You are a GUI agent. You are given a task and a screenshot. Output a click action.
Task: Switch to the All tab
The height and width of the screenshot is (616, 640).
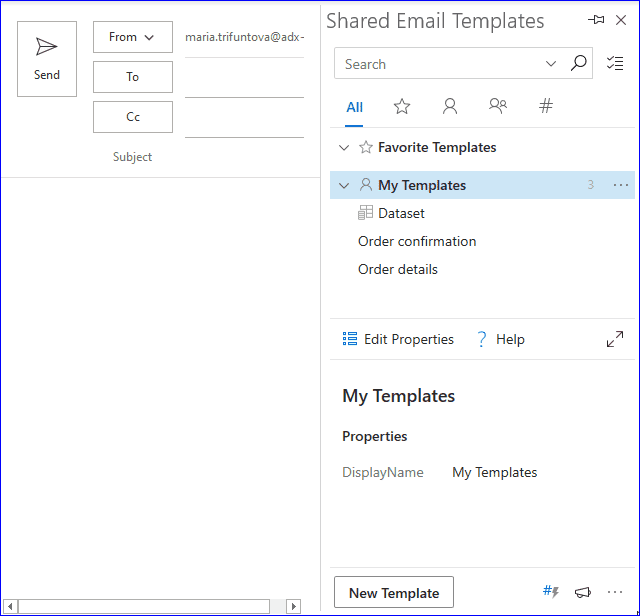(x=354, y=107)
